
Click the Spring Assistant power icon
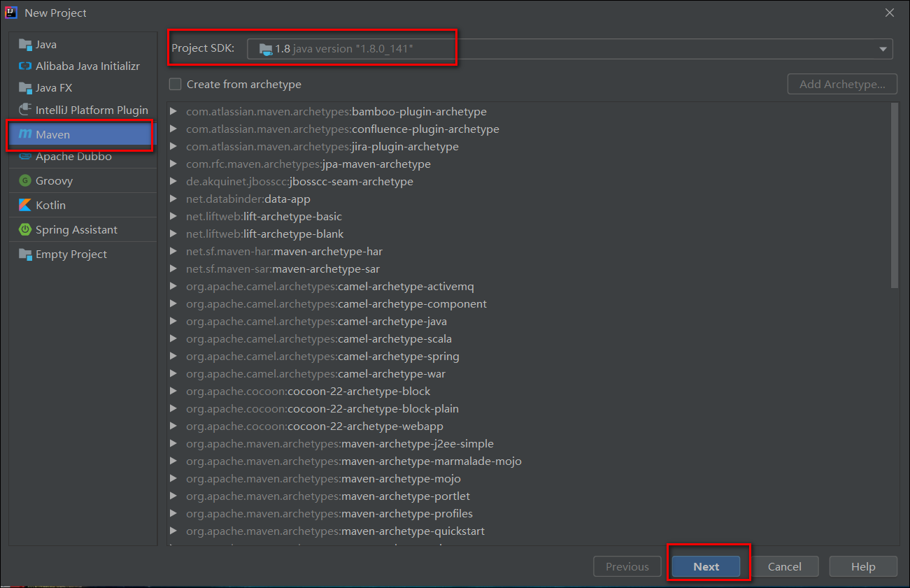(25, 229)
